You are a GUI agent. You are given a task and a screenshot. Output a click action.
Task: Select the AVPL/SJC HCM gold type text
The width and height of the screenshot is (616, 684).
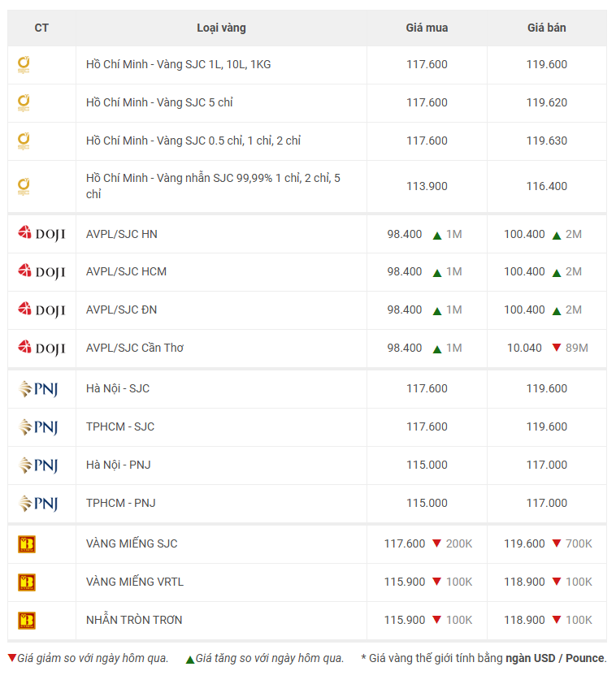[126, 271]
